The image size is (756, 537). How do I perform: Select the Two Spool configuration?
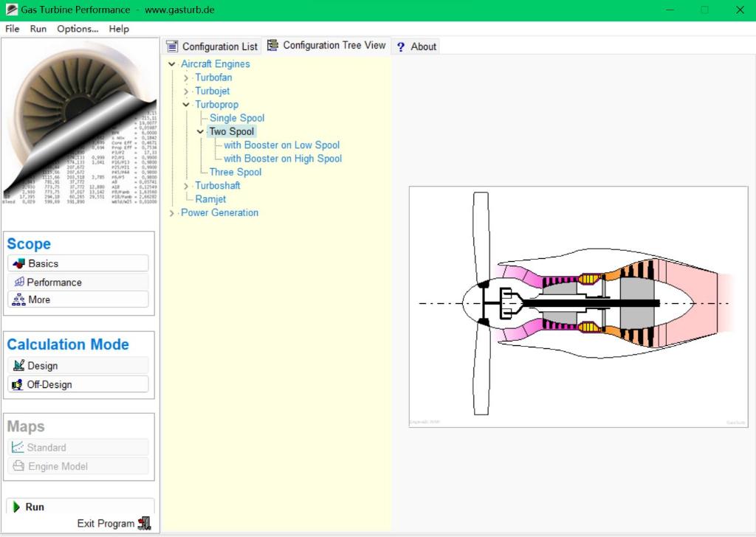tap(233, 131)
